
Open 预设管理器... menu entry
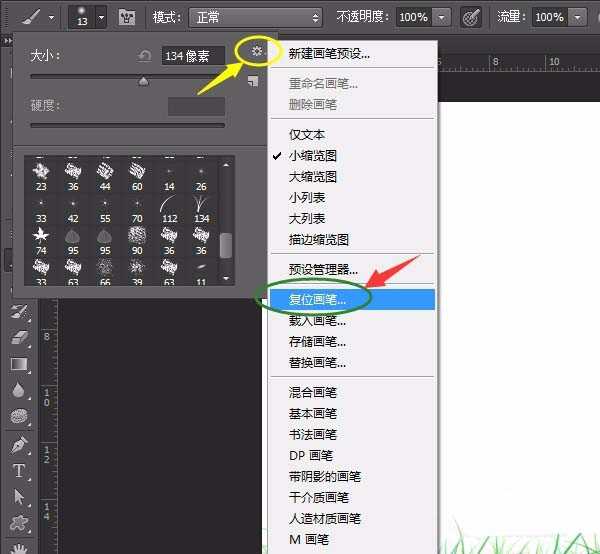323,269
